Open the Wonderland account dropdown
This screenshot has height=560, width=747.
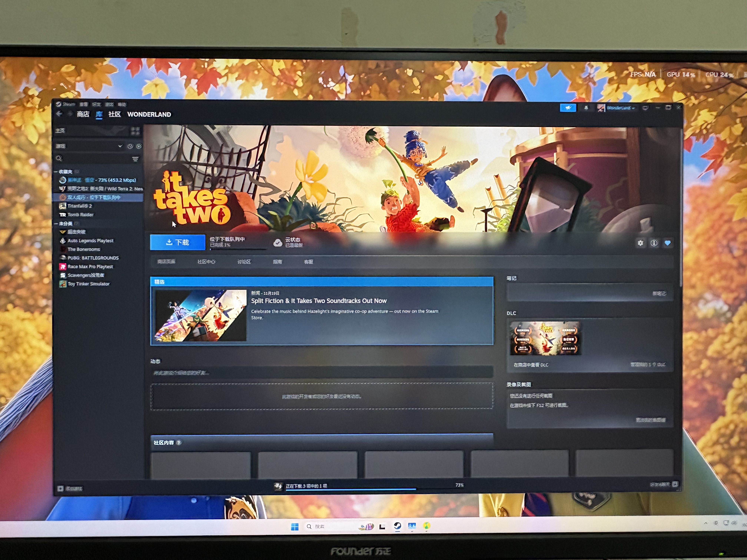click(621, 108)
